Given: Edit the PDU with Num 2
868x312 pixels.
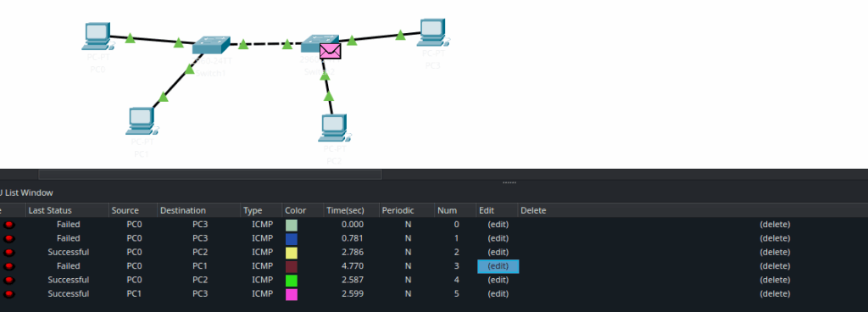Looking at the screenshot, I should [x=498, y=253].
